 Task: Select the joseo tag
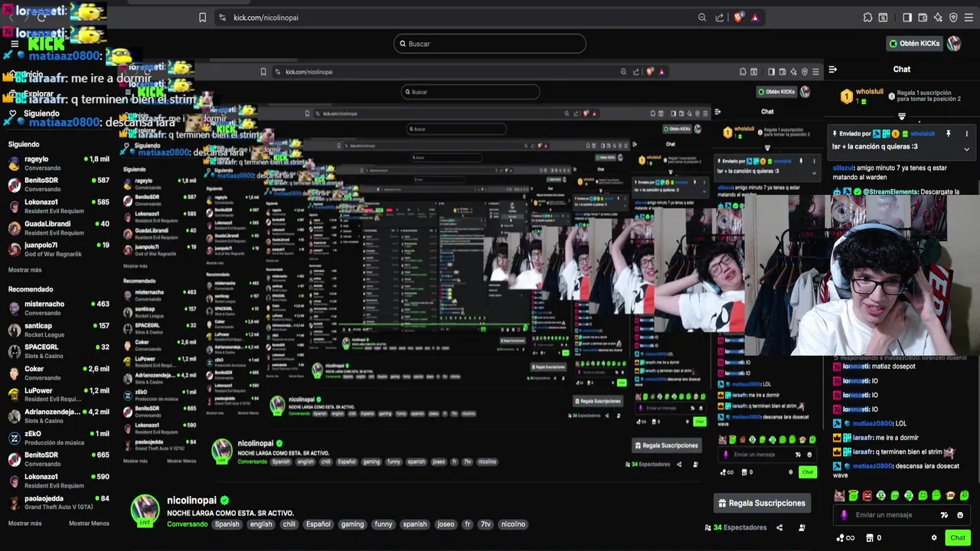coord(446,524)
